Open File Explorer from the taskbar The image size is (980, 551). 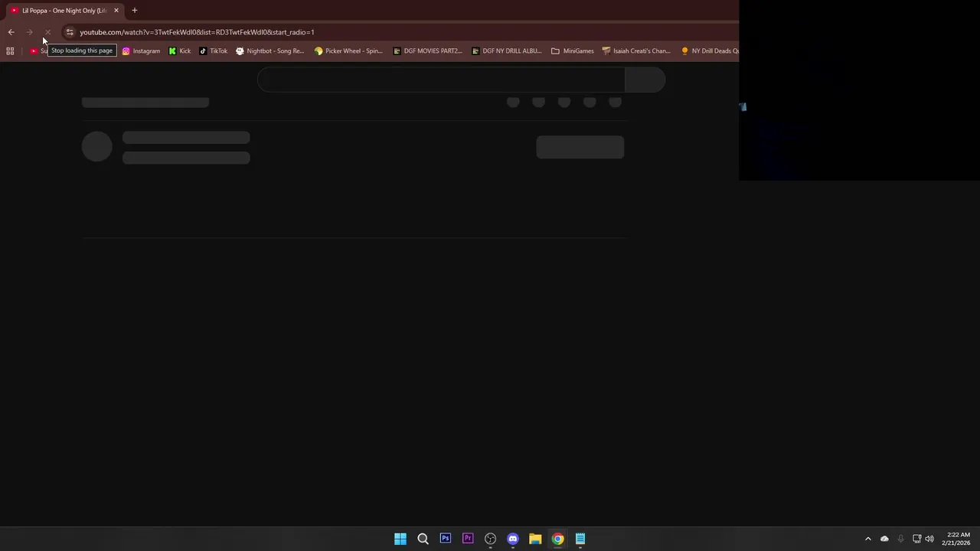pyautogui.click(x=535, y=539)
